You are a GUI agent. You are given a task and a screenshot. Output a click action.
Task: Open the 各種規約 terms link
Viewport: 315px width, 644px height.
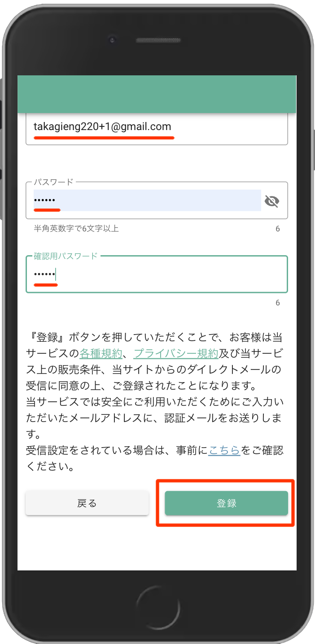click(x=101, y=353)
